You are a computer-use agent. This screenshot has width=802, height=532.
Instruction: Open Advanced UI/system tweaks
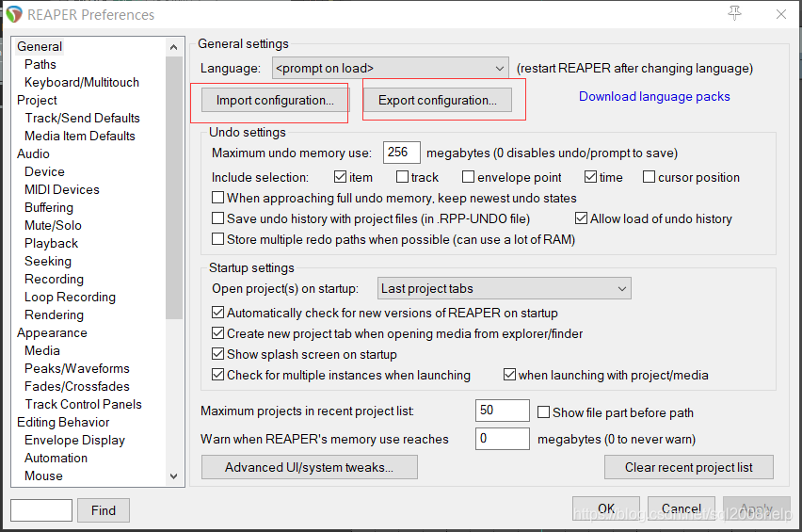(x=310, y=468)
